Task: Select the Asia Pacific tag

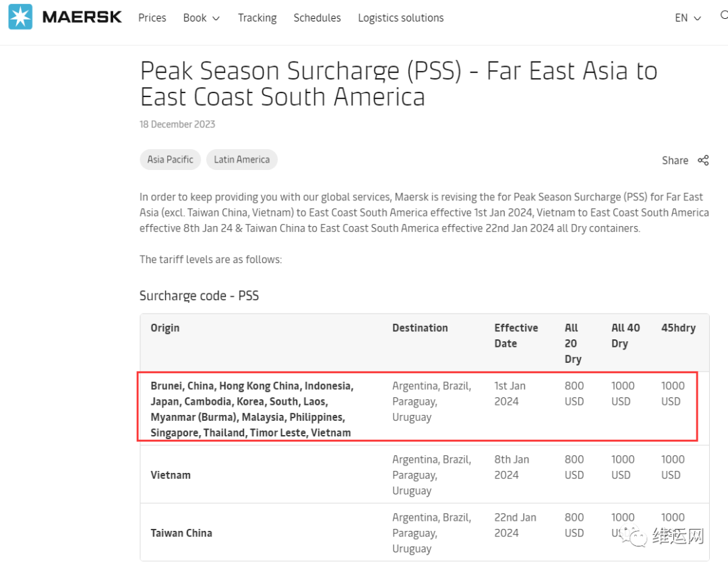Action: [170, 159]
